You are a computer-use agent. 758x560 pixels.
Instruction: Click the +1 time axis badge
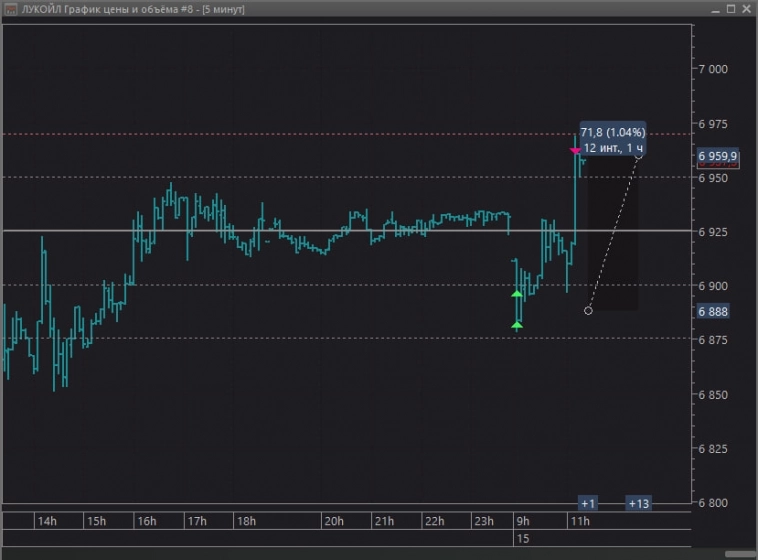click(588, 503)
